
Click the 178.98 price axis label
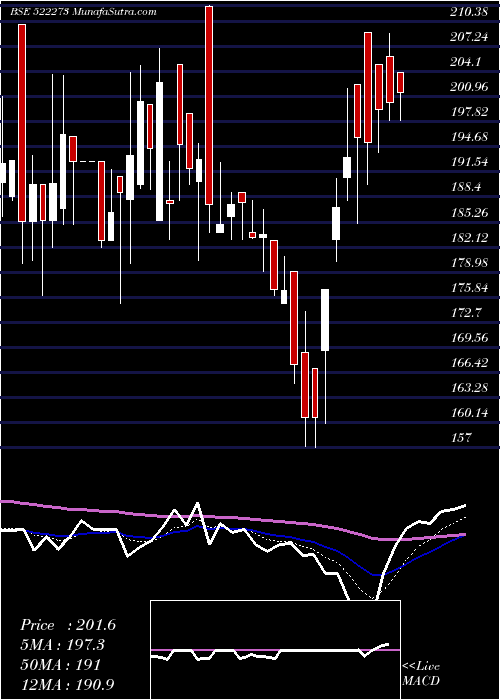pos(469,262)
